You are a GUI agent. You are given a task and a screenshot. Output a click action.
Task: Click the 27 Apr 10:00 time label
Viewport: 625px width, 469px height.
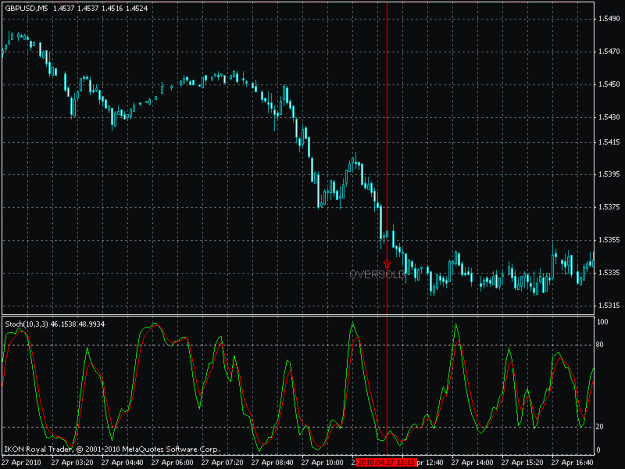tap(322, 463)
